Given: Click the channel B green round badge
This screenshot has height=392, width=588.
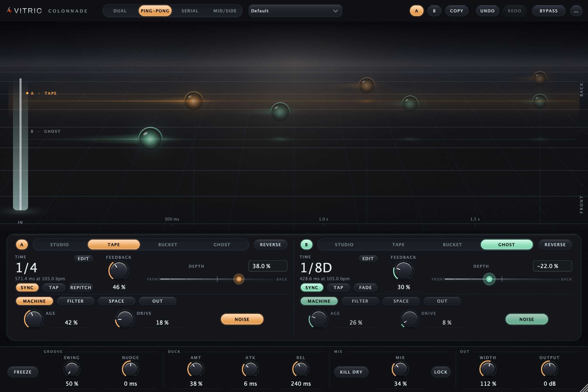Looking at the screenshot, I should coord(306,245).
